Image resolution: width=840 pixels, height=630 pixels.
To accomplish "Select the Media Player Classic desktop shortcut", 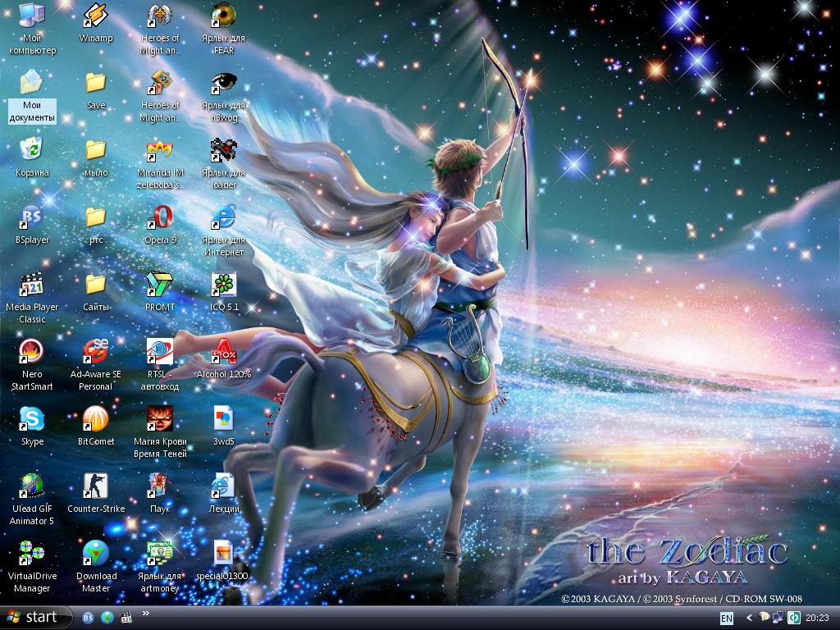I will pos(32,299).
